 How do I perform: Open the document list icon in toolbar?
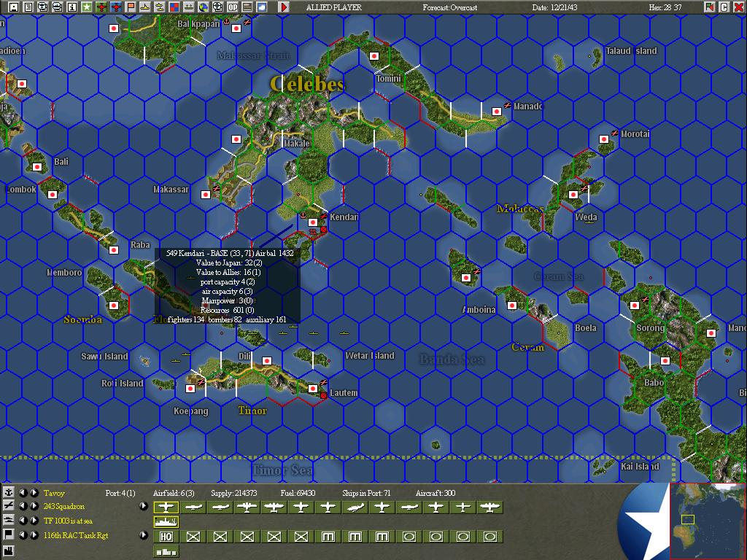point(28,7)
